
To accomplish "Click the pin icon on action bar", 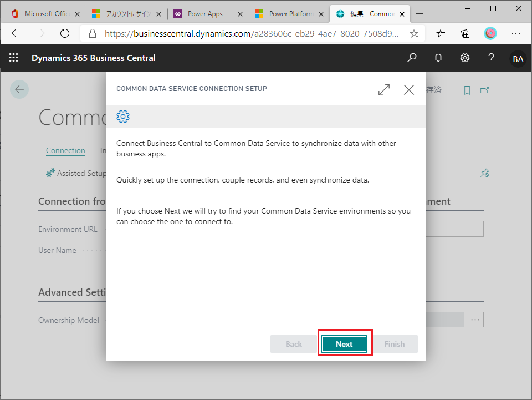I will click(x=485, y=173).
